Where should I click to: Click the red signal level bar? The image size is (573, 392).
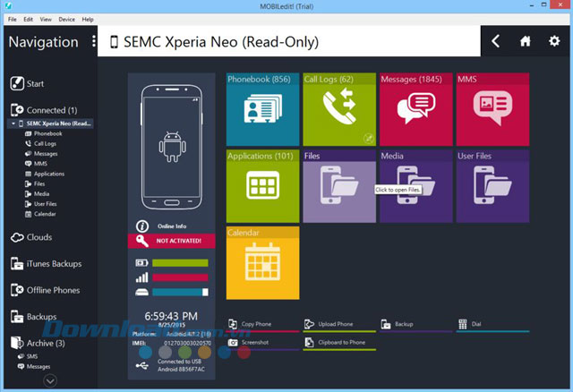(180, 277)
